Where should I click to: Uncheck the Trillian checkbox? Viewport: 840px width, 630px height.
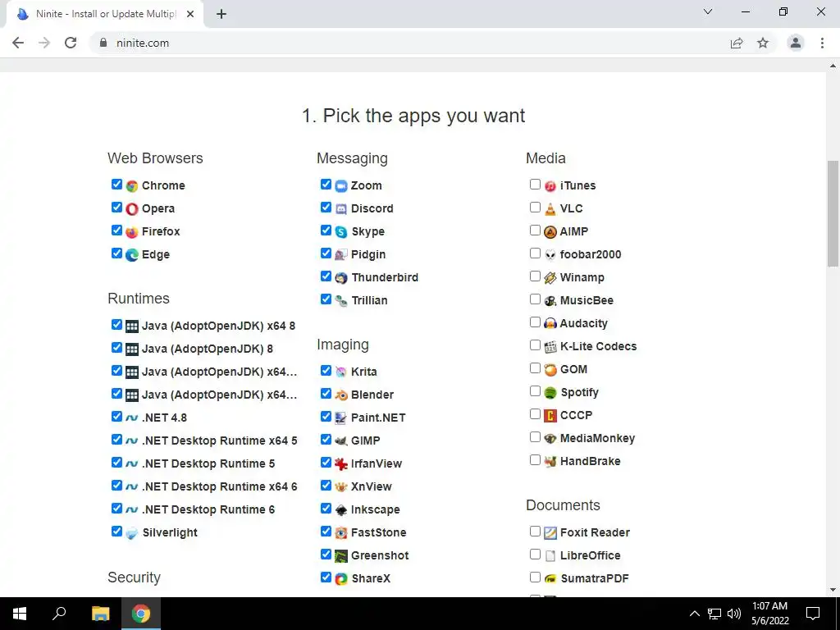[326, 299]
